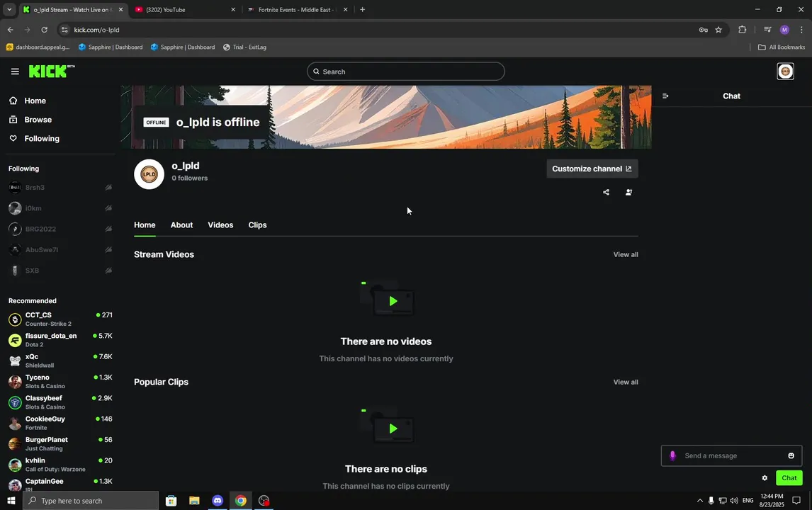812x510 pixels.
Task: Toggle notifications for i0km
Action: click(x=108, y=208)
